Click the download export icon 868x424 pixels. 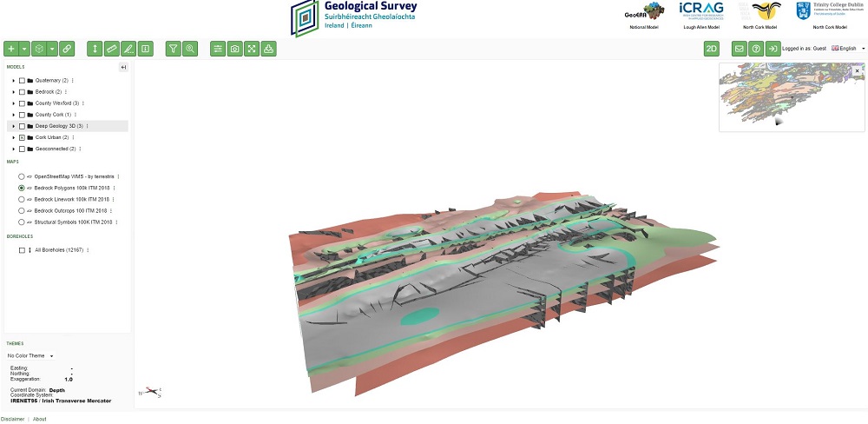click(x=269, y=49)
